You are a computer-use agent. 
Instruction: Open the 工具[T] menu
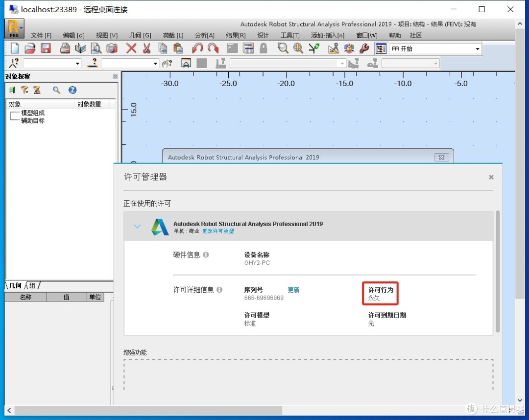(x=290, y=35)
